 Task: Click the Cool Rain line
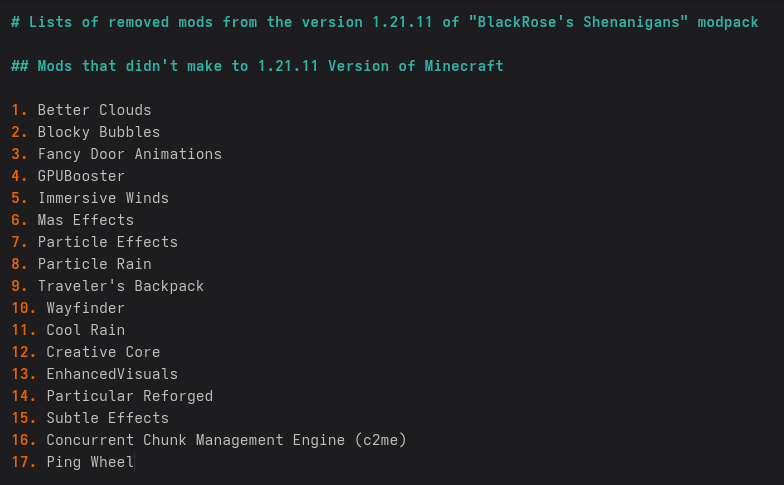[85, 330]
